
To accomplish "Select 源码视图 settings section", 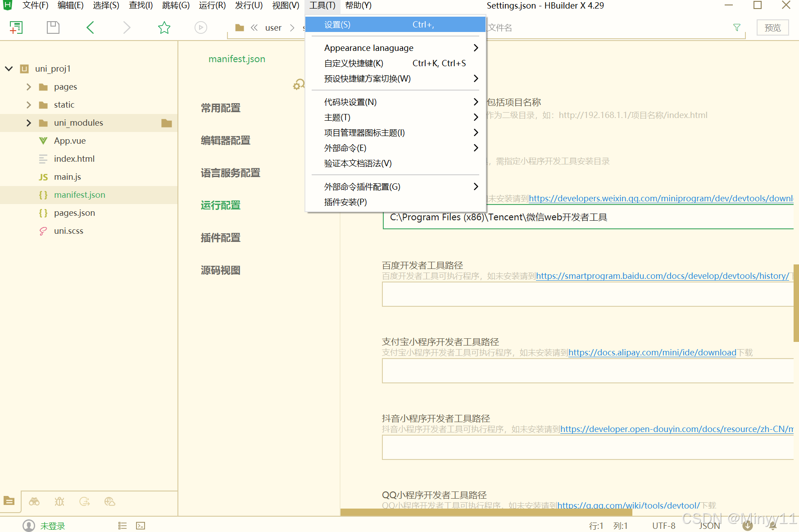I will (221, 270).
